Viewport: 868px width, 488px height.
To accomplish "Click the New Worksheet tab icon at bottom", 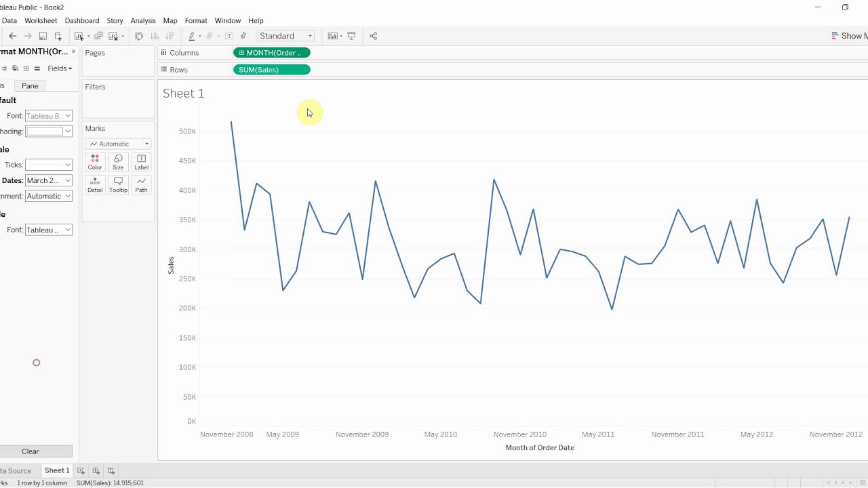I will (81, 470).
